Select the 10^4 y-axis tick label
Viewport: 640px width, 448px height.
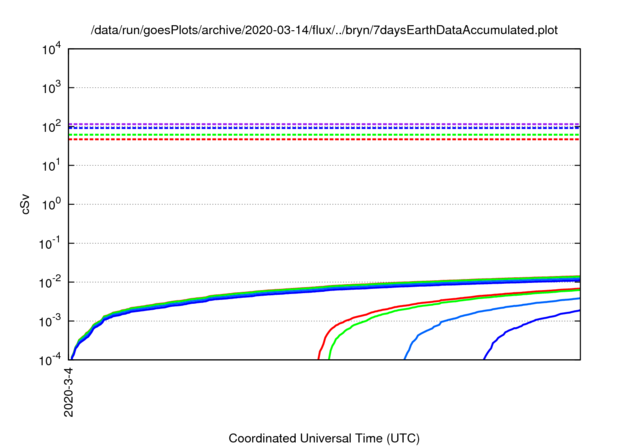tap(53, 49)
